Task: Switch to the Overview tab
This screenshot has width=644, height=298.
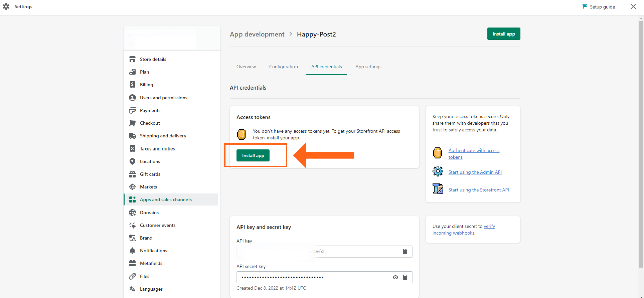Action: pyautogui.click(x=246, y=67)
